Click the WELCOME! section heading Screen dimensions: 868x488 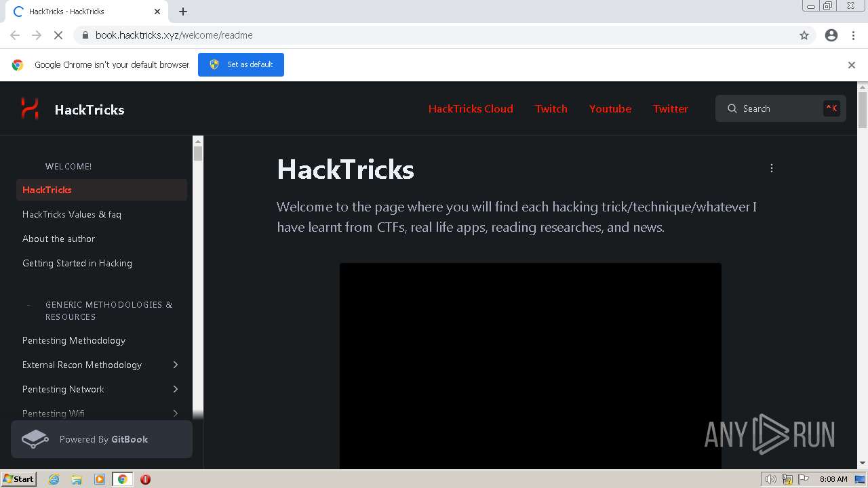pyautogui.click(x=68, y=166)
